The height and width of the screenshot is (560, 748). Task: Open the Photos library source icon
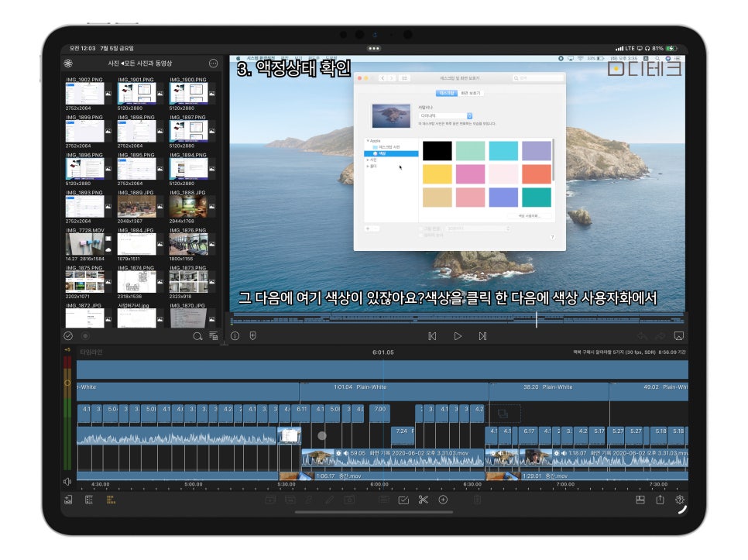(68, 64)
